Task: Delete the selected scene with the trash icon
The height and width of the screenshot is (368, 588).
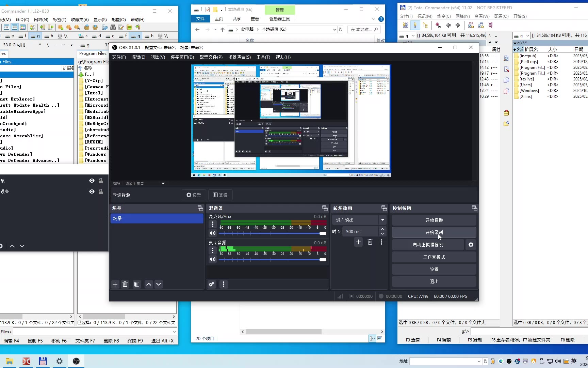Action: [125, 284]
